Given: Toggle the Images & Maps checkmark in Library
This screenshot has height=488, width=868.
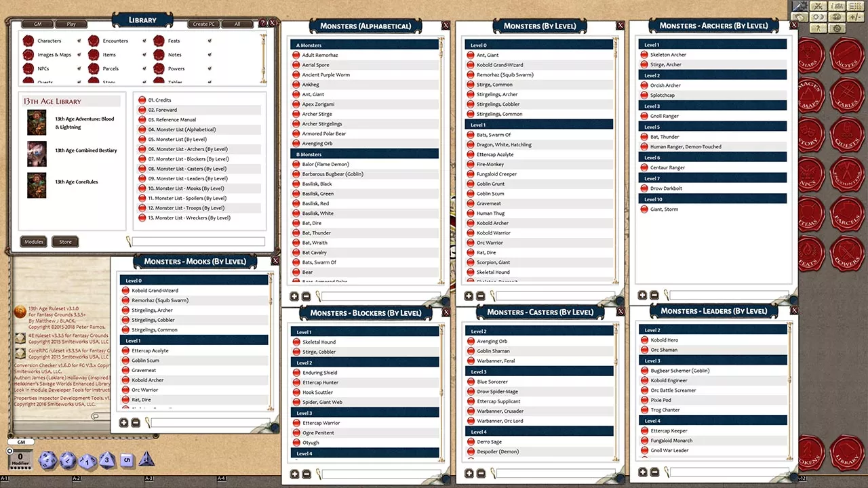Looking at the screenshot, I should (x=79, y=55).
